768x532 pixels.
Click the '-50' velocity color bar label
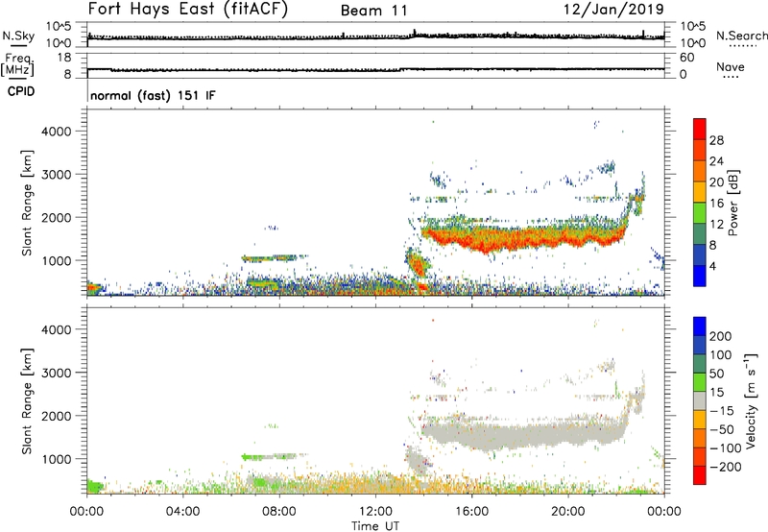[x=722, y=430]
